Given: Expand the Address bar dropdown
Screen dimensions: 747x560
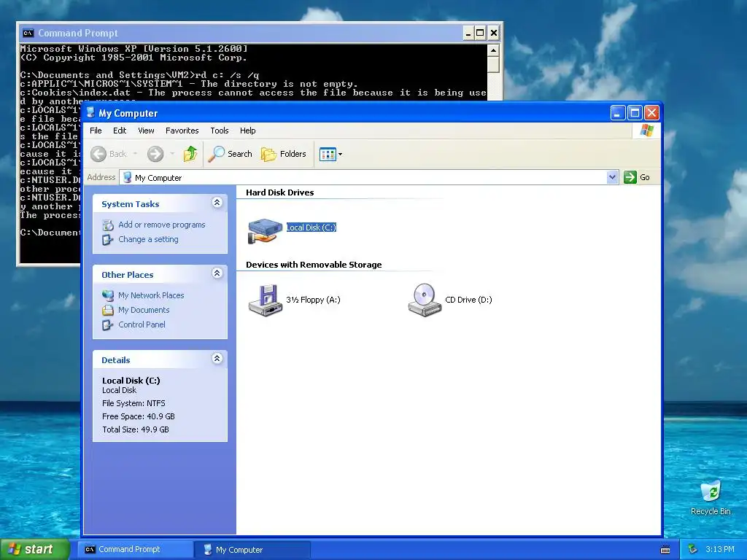Looking at the screenshot, I should pyautogui.click(x=612, y=177).
